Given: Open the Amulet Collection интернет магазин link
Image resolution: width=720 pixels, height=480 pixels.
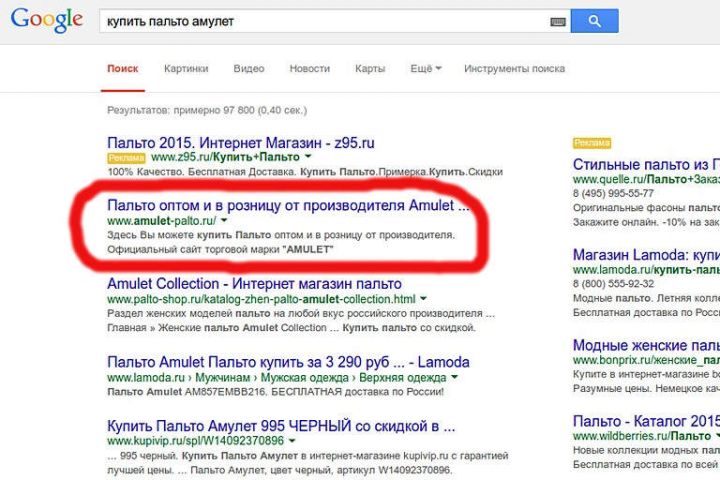Looking at the screenshot, I should point(254,284).
